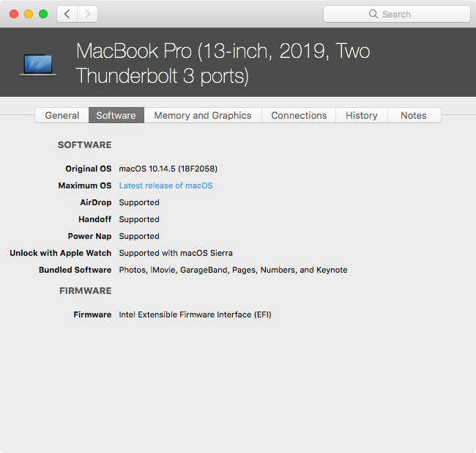Image resolution: width=476 pixels, height=453 pixels.
Task: Click the FIRMWARE section heading
Action: [x=85, y=291]
